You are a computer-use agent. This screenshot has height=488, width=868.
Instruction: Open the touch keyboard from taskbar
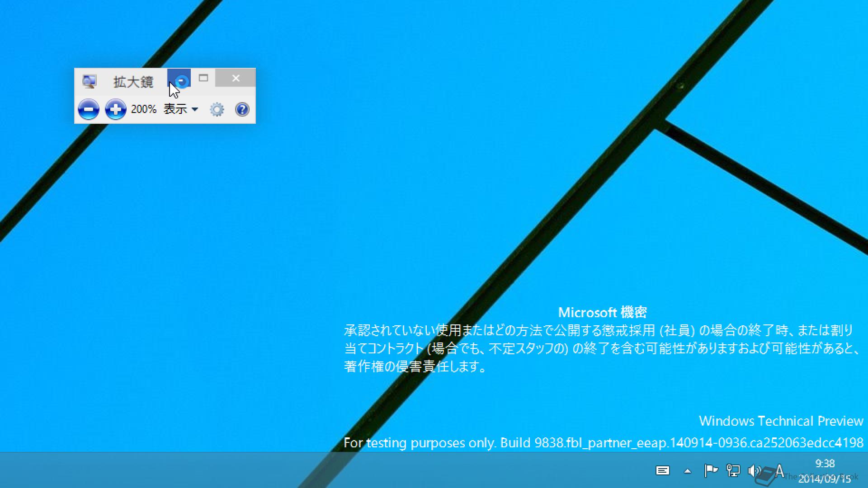663,470
